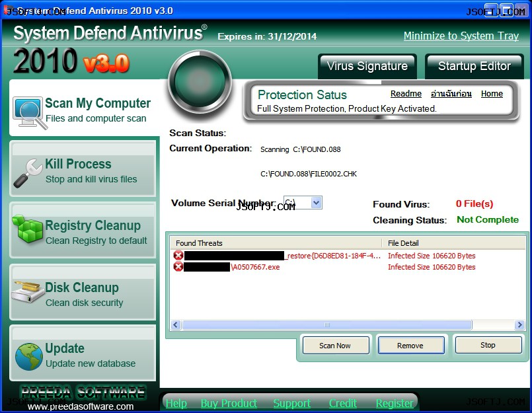Click the C:\FOUND.088\FILE0002.CHK path text
The height and width of the screenshot is (413, 532).
coord(309,174)
